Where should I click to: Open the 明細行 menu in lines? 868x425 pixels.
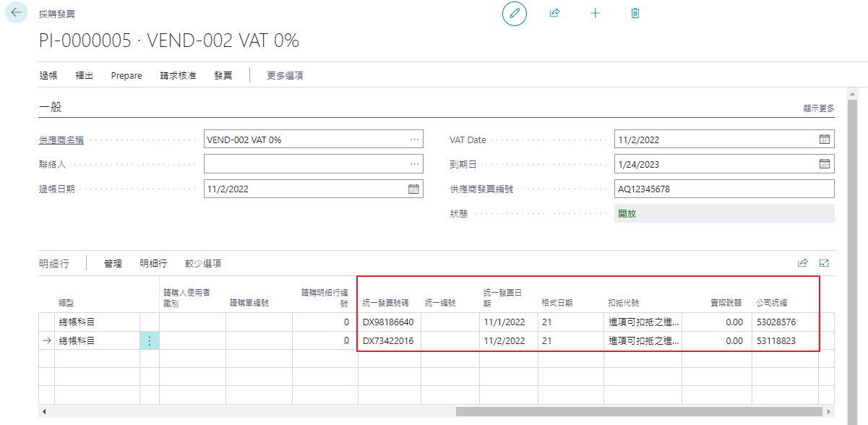[153, 264]
